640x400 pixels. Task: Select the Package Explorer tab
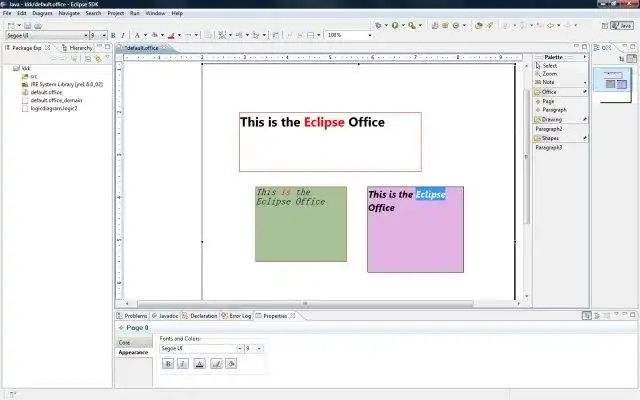point(27,48)
